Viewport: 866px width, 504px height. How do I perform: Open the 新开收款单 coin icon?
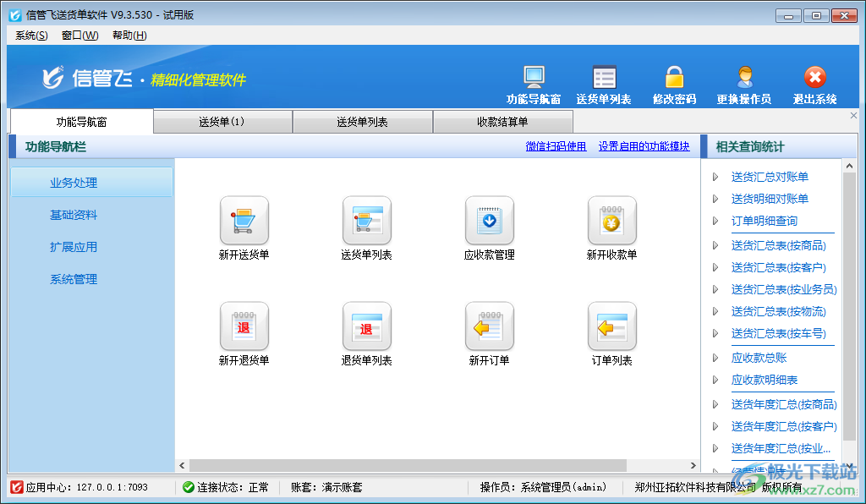pos(612,221)
